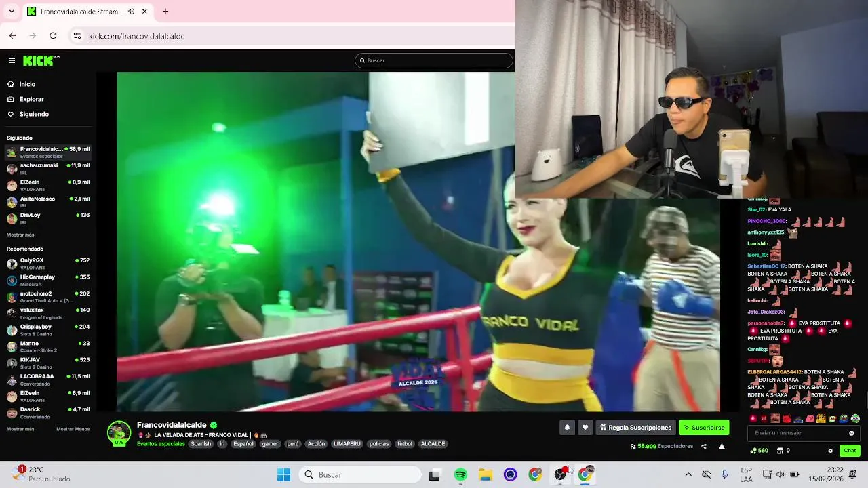Screen dimensions: 868x488
Task: Open a new browser tab
Action: (x=165, y=12)
